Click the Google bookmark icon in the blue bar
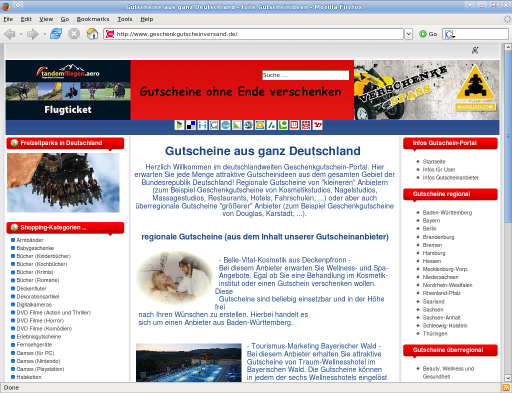 (x=214, y=125)
